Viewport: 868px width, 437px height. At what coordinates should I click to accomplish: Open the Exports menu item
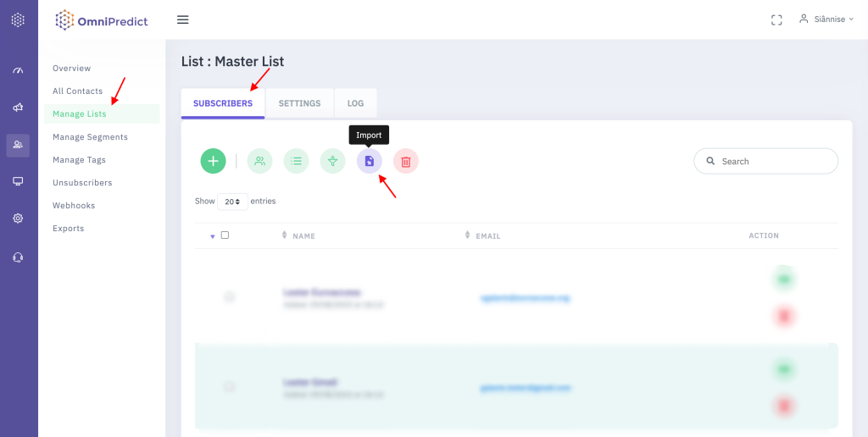point(68,229)
